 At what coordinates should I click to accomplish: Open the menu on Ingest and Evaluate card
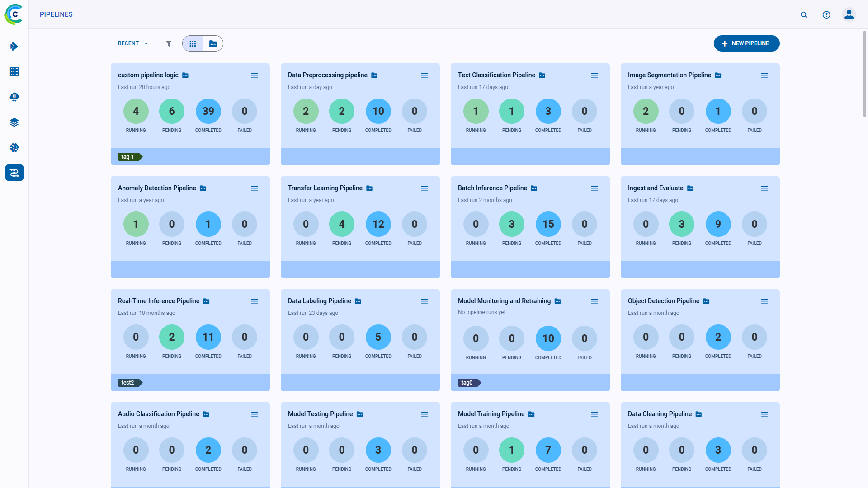[764, 188]
